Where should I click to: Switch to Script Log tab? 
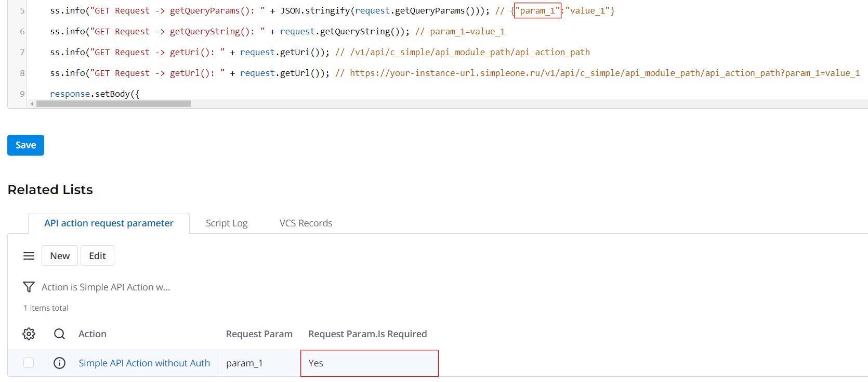(x=226, y=223)
